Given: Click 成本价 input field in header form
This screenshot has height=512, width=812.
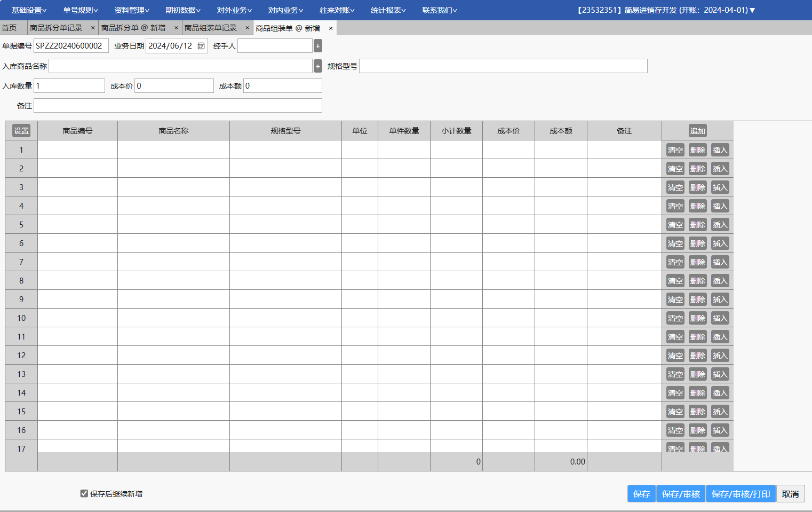Looking at the screenshot, I should 174,86.
